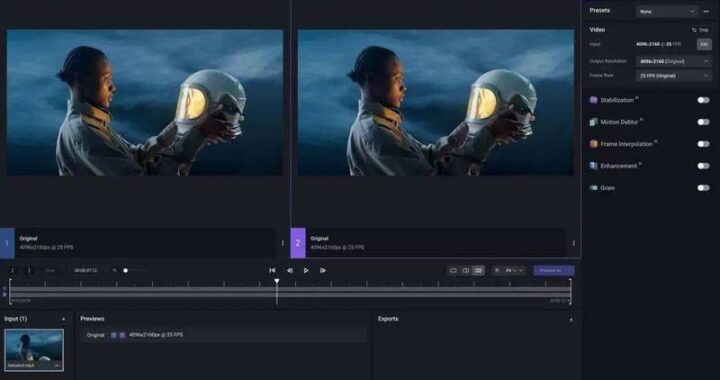Click Edit button next to input

tap(704, 45)
